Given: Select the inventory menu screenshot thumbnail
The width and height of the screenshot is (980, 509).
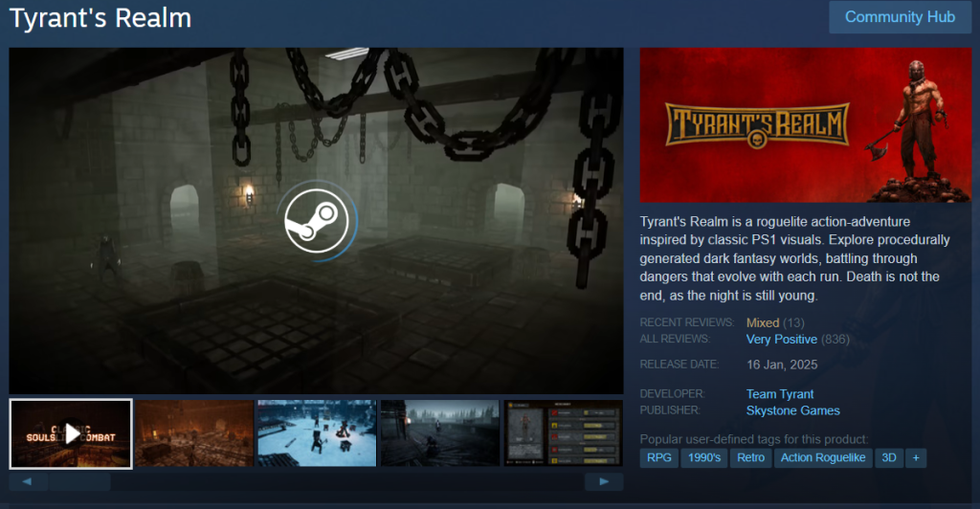Looking at the screenshot, I should tap(563, 433).
